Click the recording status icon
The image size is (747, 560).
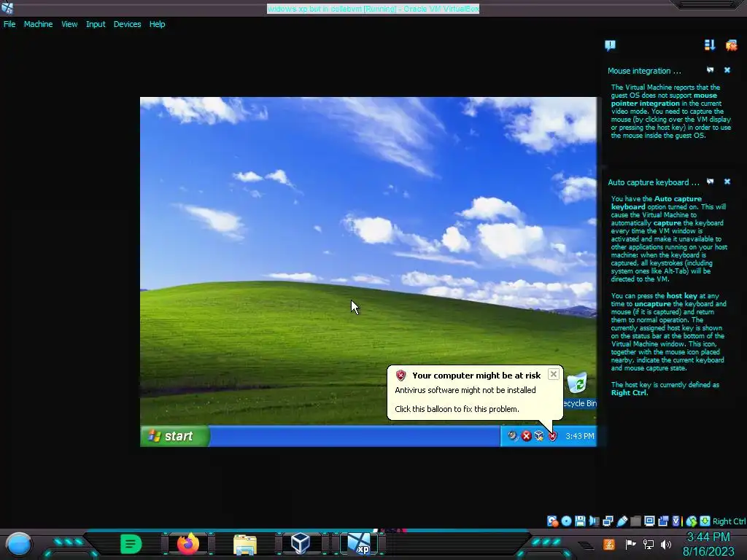(663, 521)
